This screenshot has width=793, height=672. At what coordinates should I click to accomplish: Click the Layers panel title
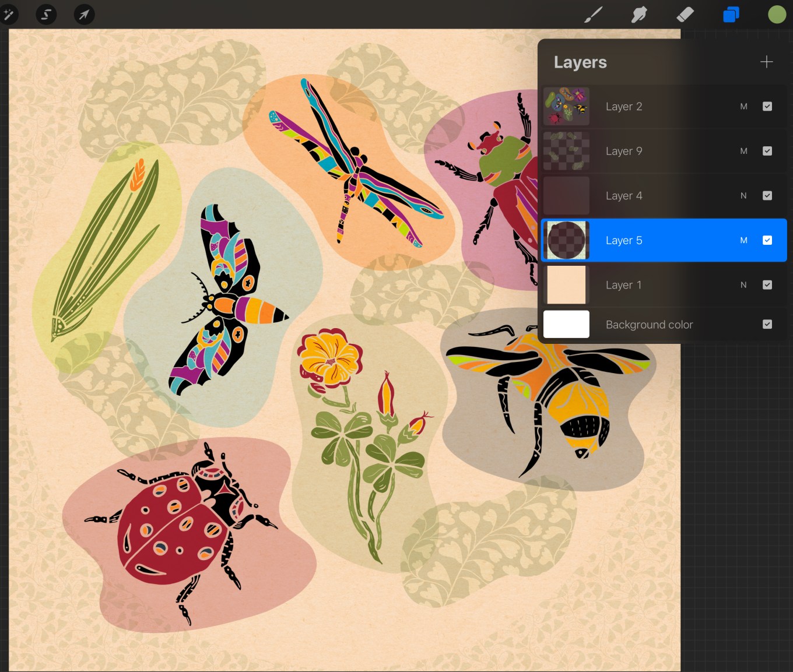[x=580, y=62]
